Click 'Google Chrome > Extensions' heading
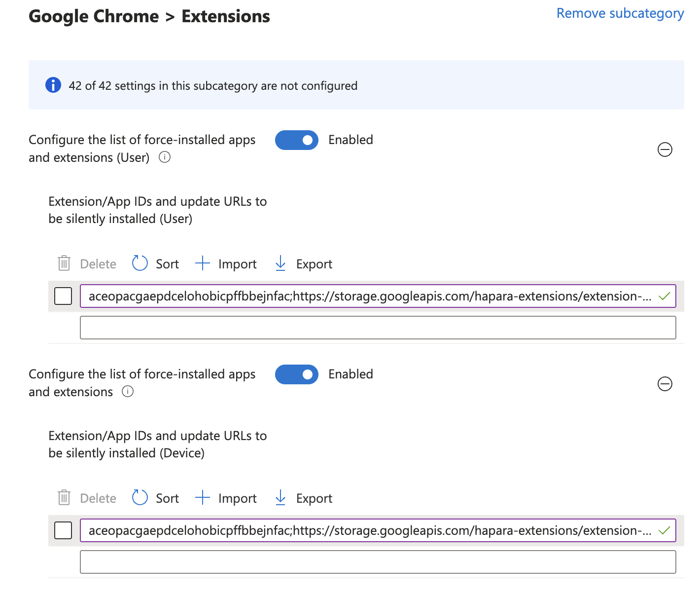The height and width of the screenshot is (594, 700). tap(149, 16)
